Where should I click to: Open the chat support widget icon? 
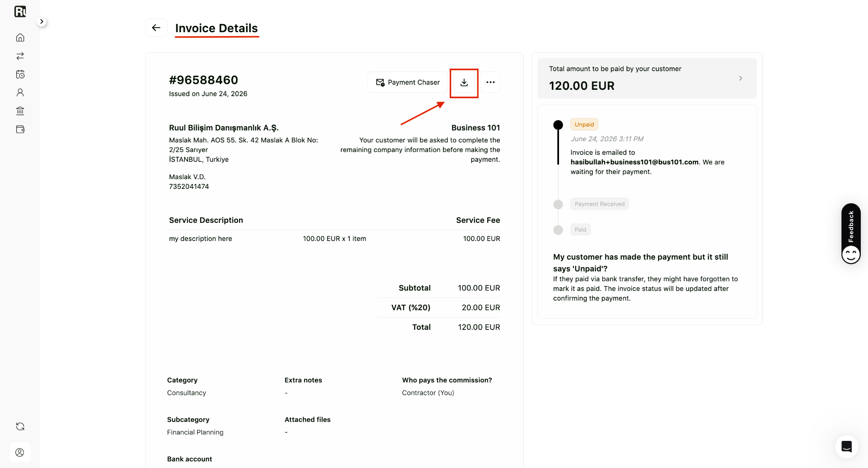[846, 446]
